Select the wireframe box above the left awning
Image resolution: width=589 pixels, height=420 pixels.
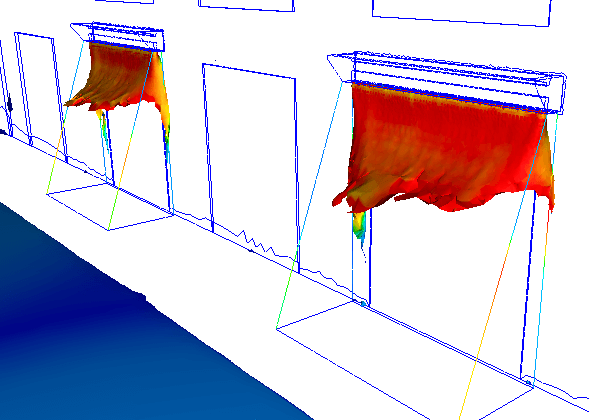tap(118, 36)
